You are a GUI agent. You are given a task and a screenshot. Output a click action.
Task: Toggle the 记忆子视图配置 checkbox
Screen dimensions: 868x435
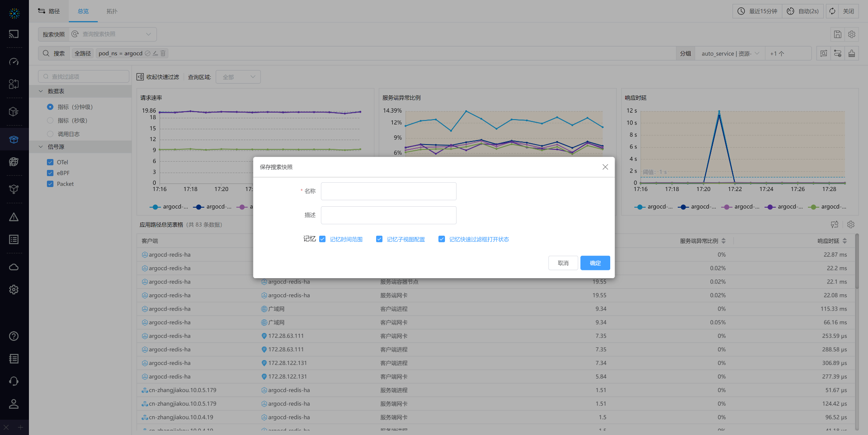pos(379,239)
